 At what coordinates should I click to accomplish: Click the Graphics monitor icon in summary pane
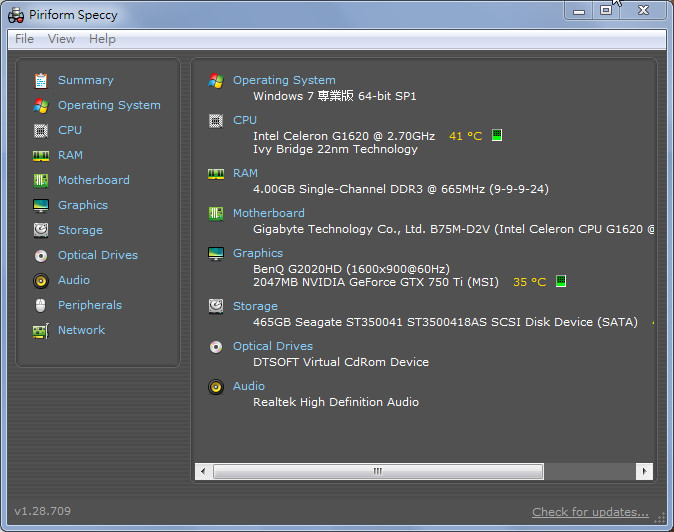[216, 254]
